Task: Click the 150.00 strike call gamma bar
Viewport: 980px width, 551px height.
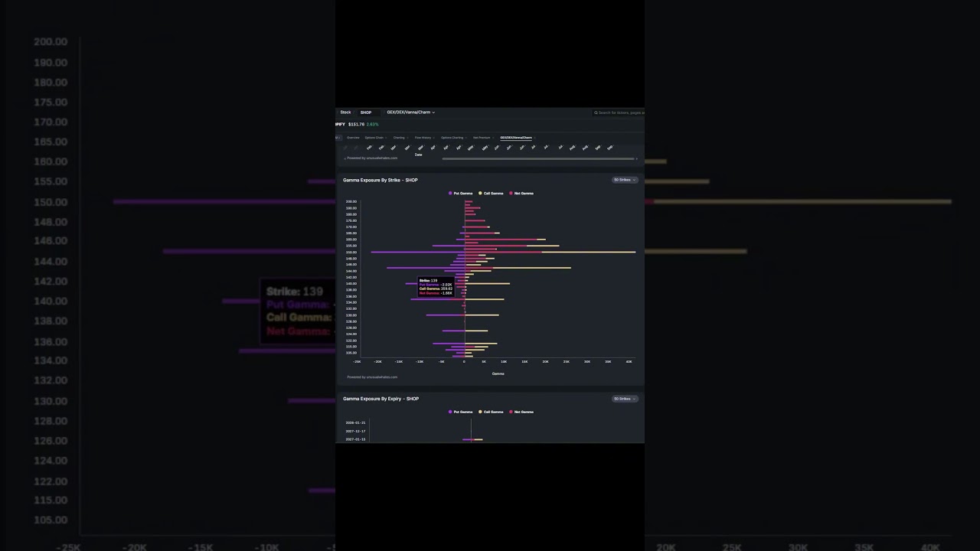Action: click(x=589, y=252)
